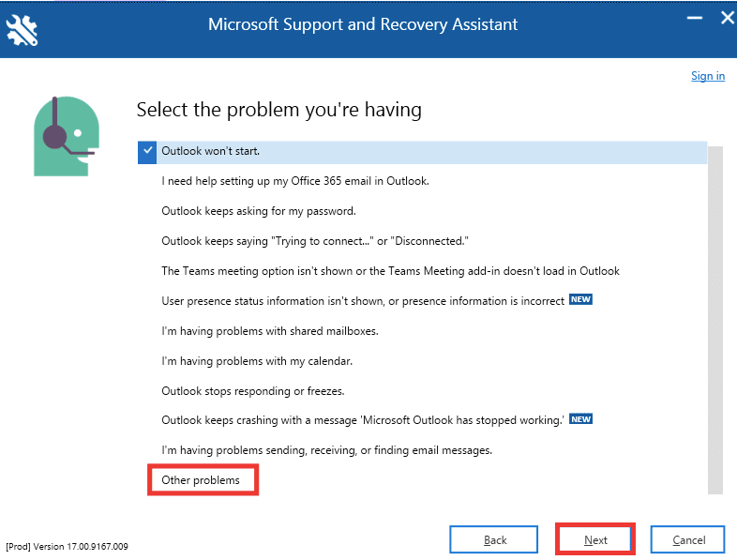Click the problem list vertical scrollbar
Image resolution: width=737 pixels, height=560 pixels.
click(x=714, y=320)
